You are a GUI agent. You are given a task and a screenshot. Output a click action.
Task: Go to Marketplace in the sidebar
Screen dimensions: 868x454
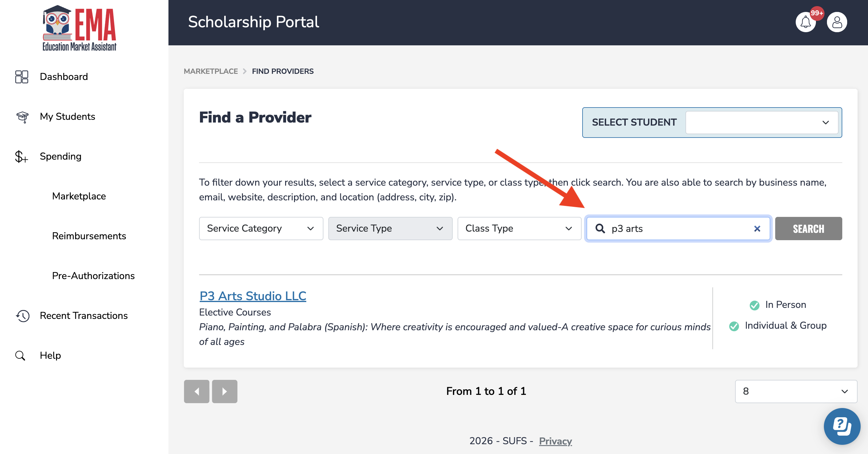click(x=79, y=196)
